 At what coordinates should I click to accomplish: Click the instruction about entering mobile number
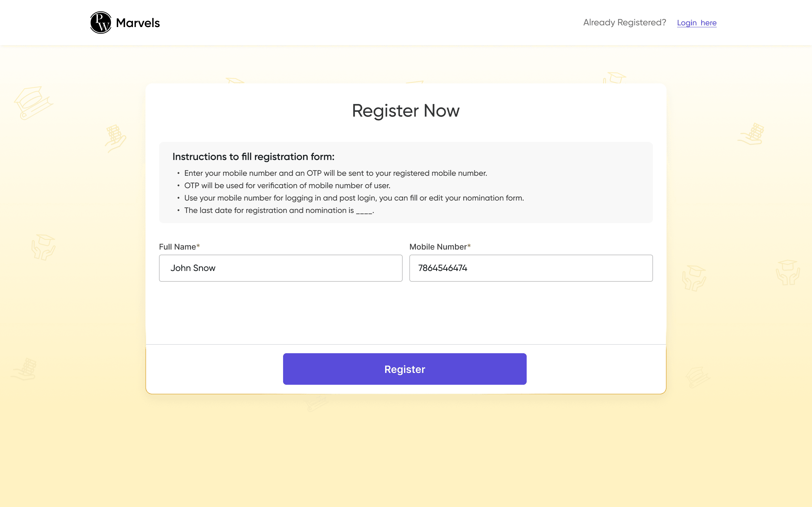pyautogui.click(x=336, y=173)
